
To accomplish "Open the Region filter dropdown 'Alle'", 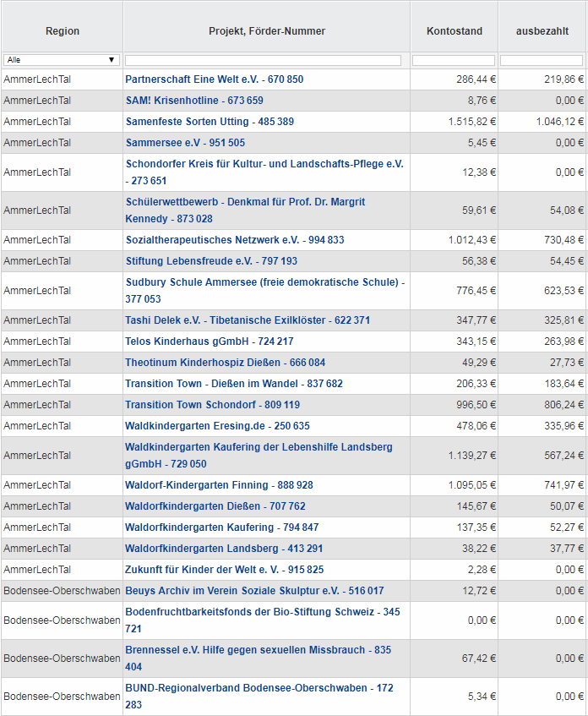I will (x=61, y=60).
